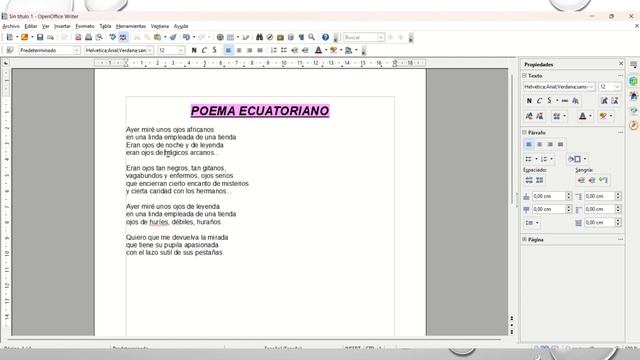Open the Gallery from the toolbar
The width and height of the screenshot is (640, 360).
click(280, 37)
